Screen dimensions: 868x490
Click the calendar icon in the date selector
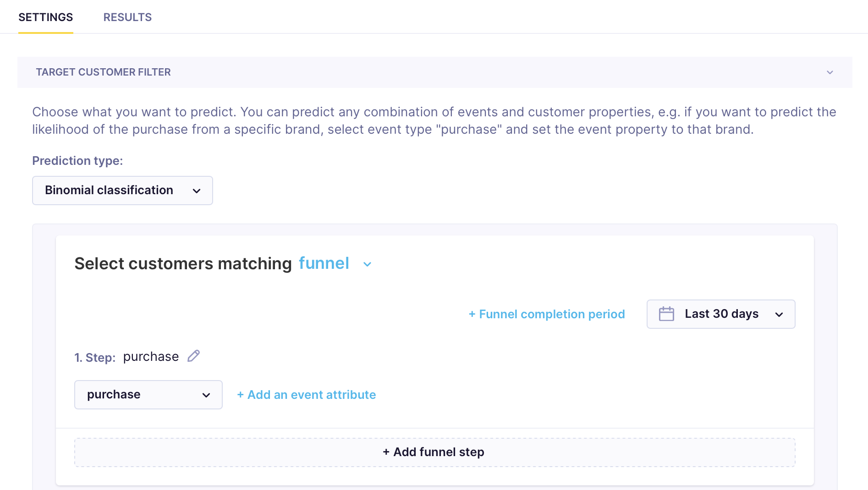coord(667,314)
